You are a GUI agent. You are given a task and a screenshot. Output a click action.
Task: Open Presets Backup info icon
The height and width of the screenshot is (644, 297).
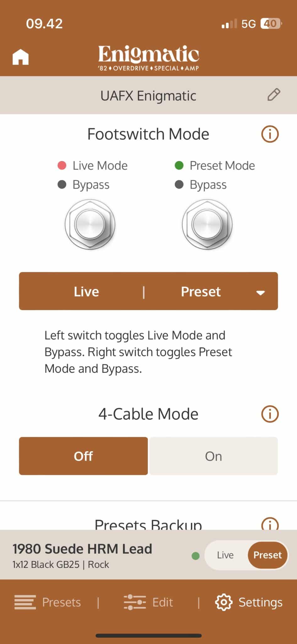tap(270, 523)
